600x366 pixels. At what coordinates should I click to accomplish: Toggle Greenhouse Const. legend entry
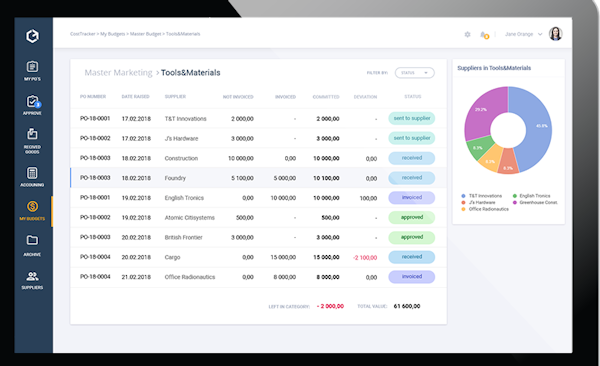click(535, 203)
